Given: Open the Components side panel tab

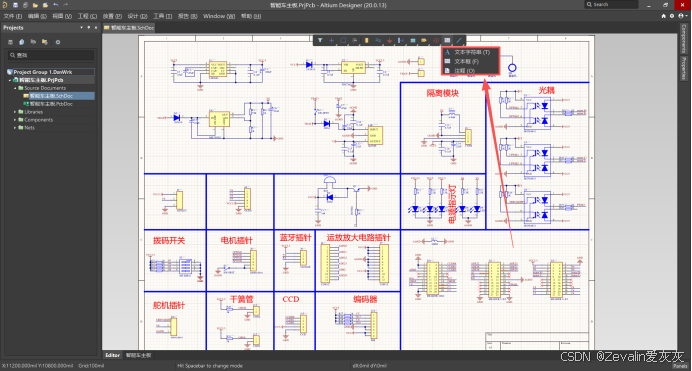Looking at the screenshot, I should pyautogui.click(x=684, y=38).
